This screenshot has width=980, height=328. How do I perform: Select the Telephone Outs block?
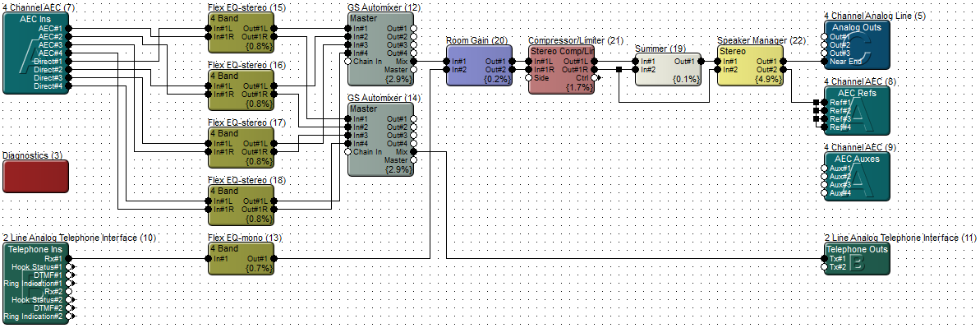coord(857,258)
